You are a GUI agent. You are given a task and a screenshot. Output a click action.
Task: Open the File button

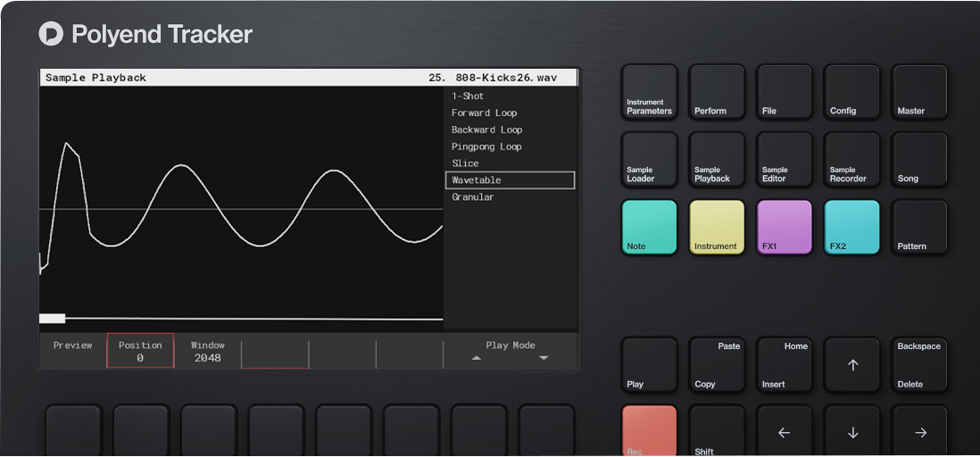coord(785,92)
